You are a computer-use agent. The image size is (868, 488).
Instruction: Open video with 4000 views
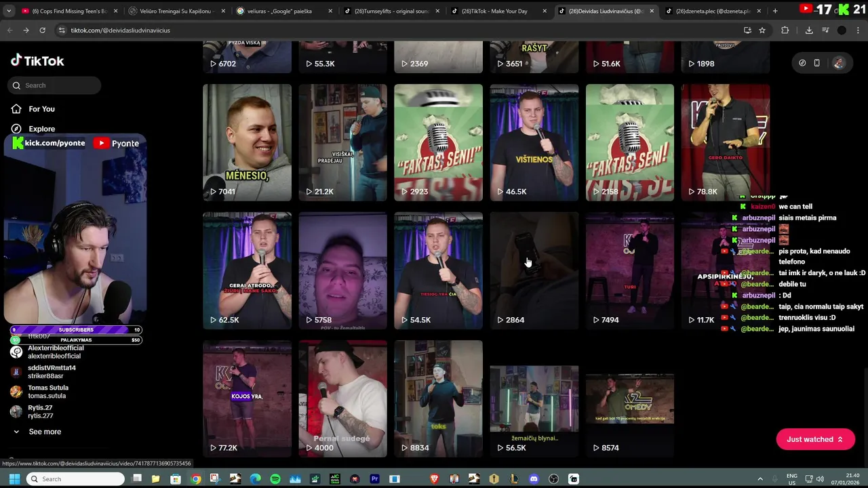pos(342,399)
